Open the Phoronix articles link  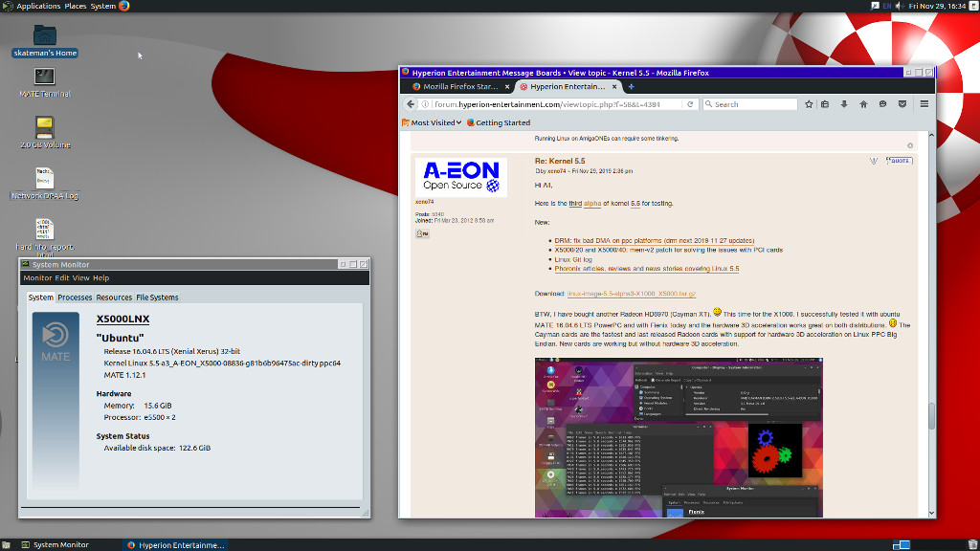(647, 269)
